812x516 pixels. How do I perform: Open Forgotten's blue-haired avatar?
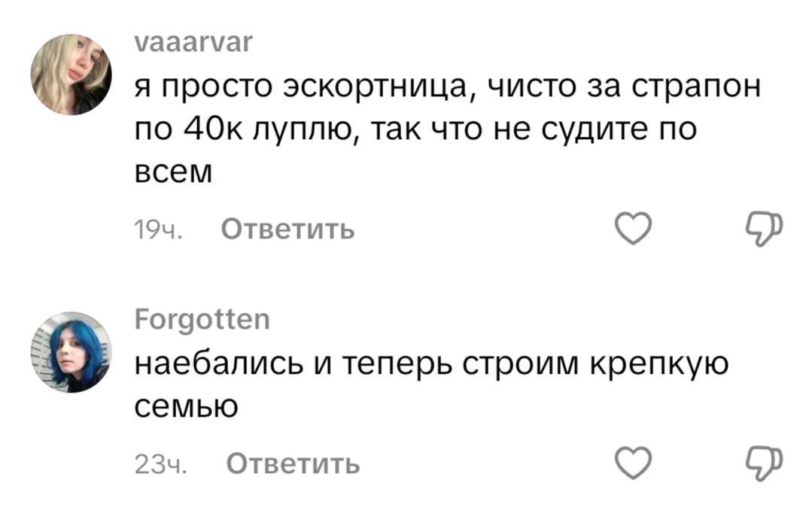(x=71, y=353)
